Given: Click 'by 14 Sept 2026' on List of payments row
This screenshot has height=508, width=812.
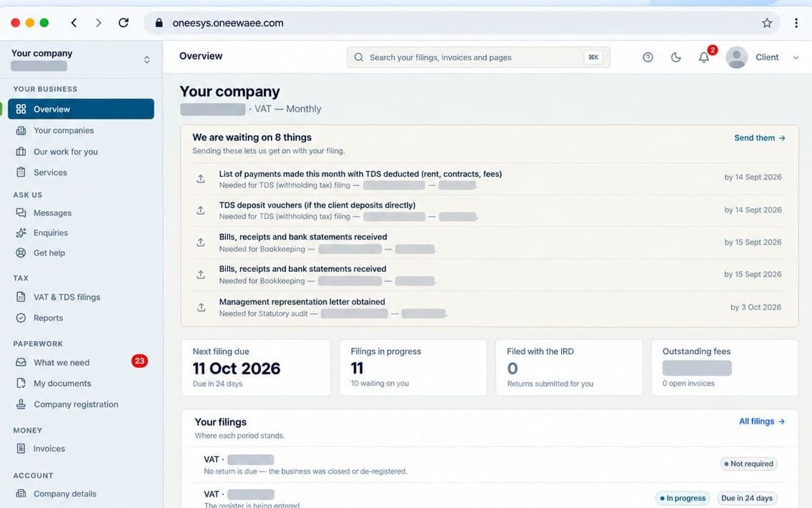Looking at the screenshot, I should click(x=753, y=177).
